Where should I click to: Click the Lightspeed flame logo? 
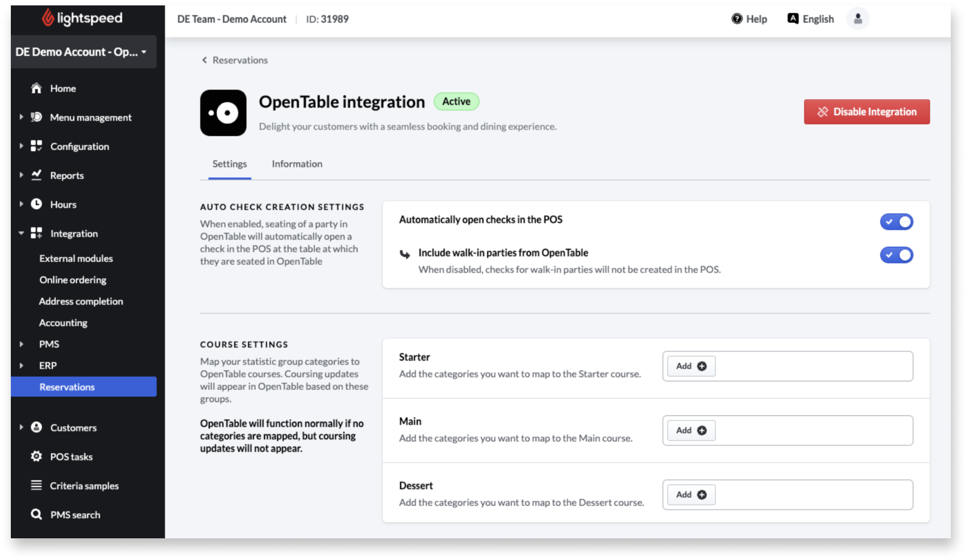[x=48, y=18]
